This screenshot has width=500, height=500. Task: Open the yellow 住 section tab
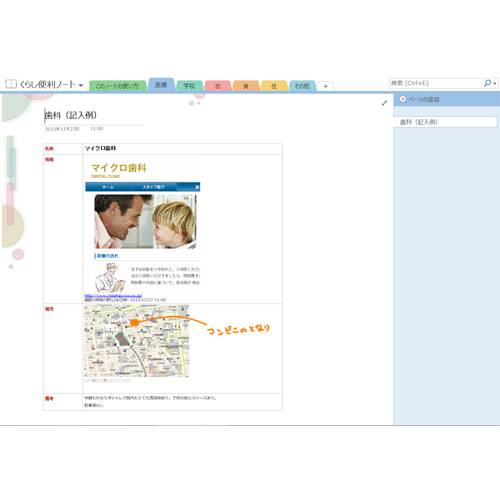(274, 86)
